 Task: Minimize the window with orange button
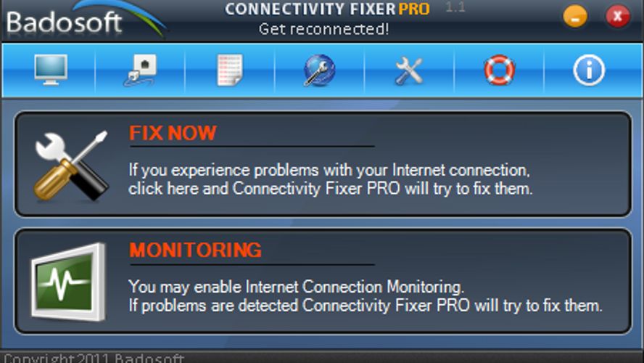(x=575, y=17)
